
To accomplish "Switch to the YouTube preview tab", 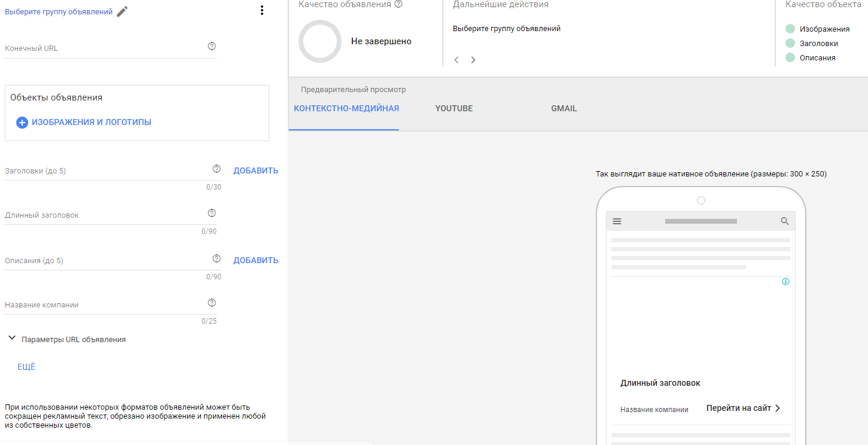I will [x=453, y=109].
